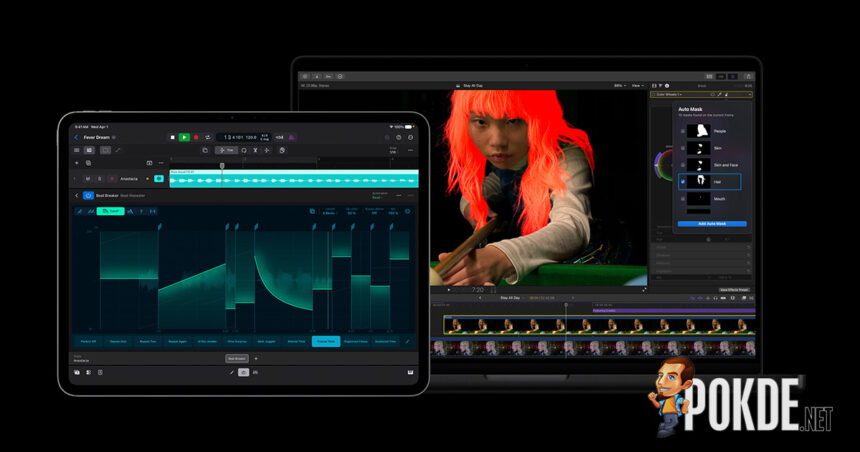Viewport: 860px width, 452px height.
Task: Open Beat Breaker settings gear icon
Action: click(408, 211)
